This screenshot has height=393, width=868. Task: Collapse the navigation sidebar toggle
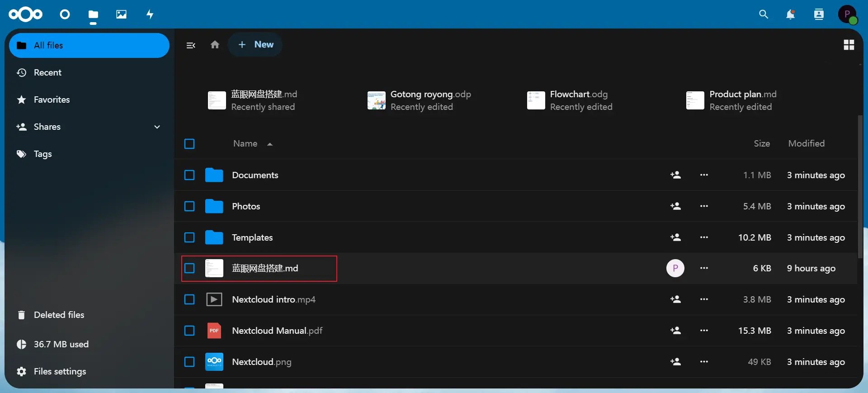[191, 45]
